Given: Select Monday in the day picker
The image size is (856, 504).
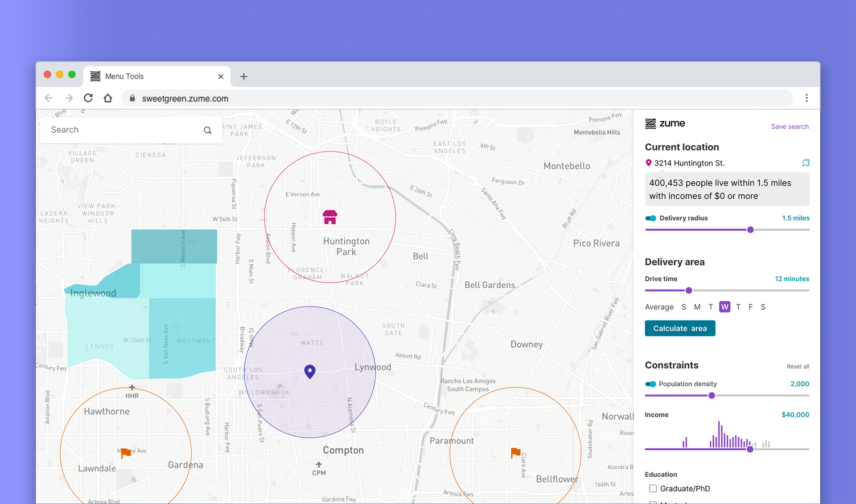Looking at the screenshot, I should (697, 307).
